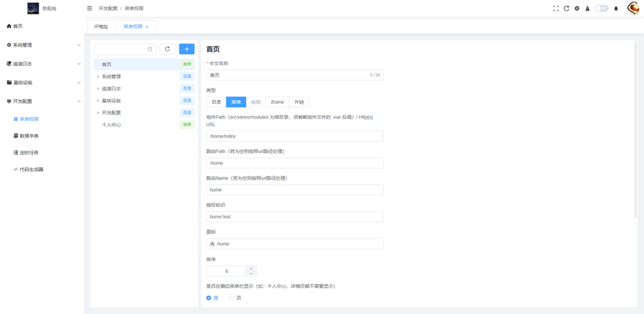Choose the 外链 type option
This screenshot has width=644, height=314.
(x=299, y=102)
